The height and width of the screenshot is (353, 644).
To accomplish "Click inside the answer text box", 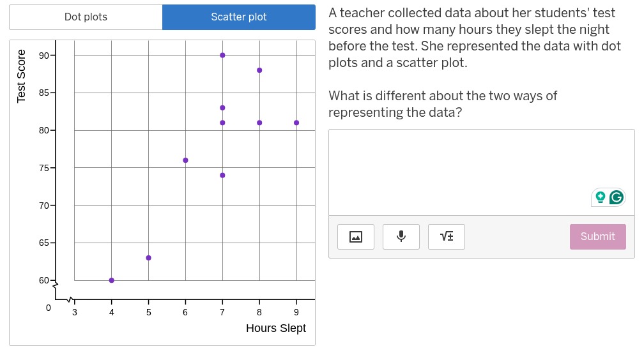I will coord(481,172).
